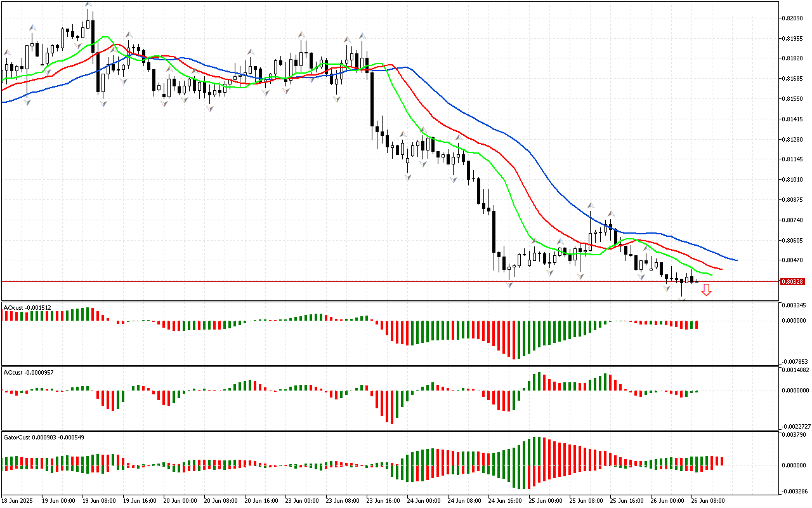Screen dimensions: 812x508
Task: Click the red down arrow signal icon
Action: (x=706, y=290)
